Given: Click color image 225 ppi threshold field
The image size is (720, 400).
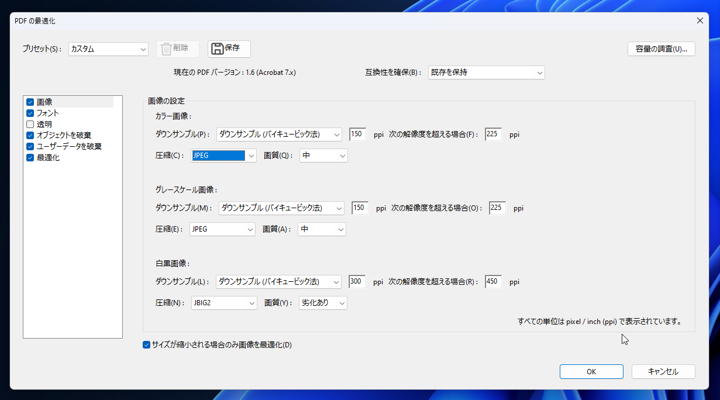Looking at the screenshot, I should tap(493, 134).
